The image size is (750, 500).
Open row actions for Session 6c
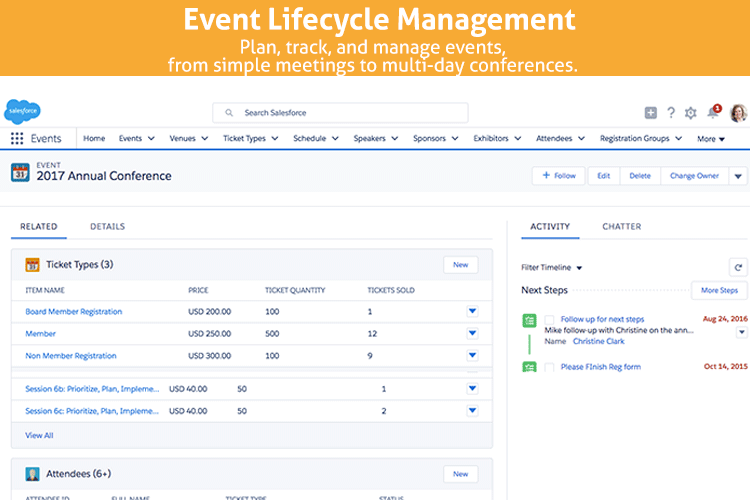click(x=472, y=411)
